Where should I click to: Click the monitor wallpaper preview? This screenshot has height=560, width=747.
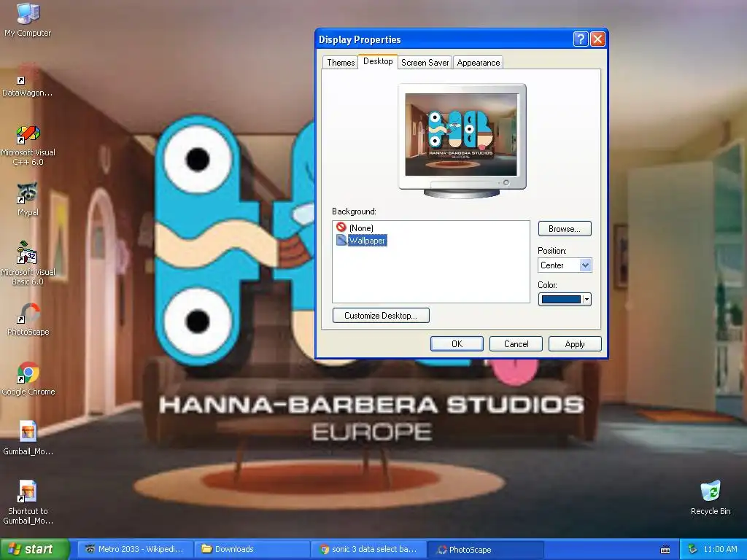[461, 134]
